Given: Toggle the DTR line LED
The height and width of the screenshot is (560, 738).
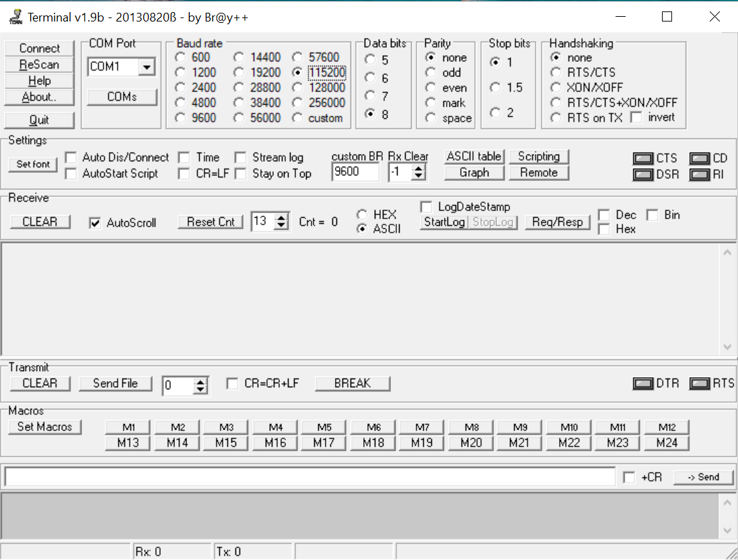Looking at the screenshot, I should tap(642, 384).
